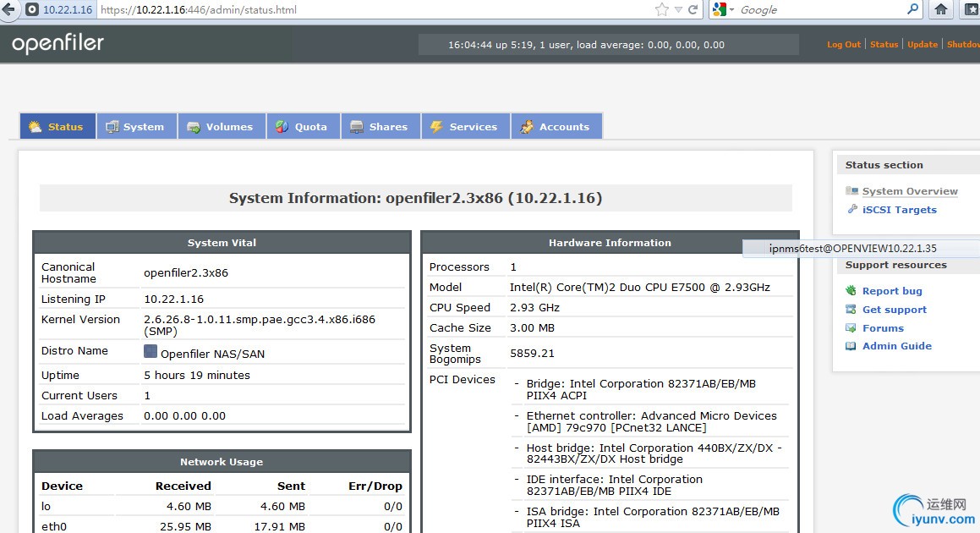Click the Get support link

click(894, 310)
